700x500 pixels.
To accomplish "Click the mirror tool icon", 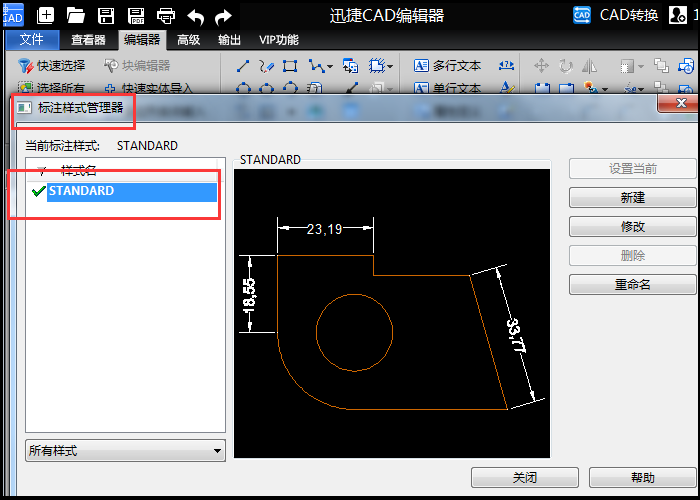I will click(x=589, y=66).
